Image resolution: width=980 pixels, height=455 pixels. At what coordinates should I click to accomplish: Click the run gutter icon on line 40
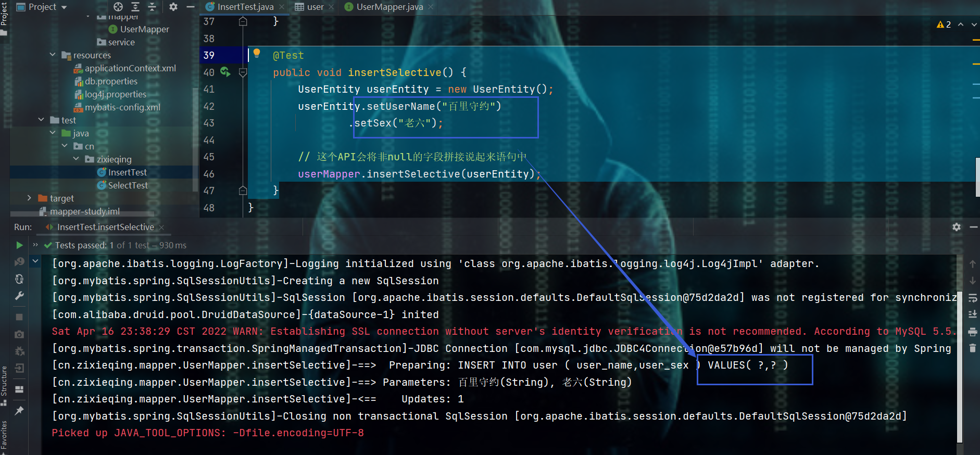pyautogui.click(x=225, y=72)
